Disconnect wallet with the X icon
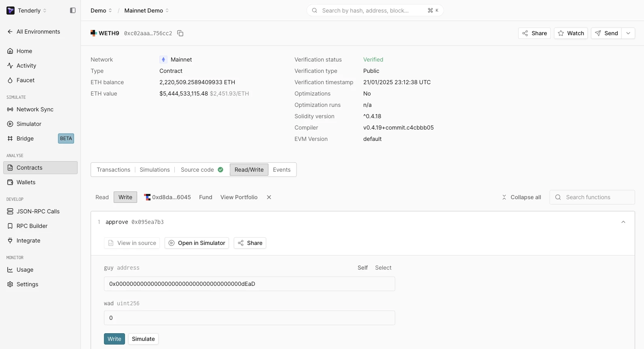Image resolution: width=644 pixels, height=349 pixels. click(x=269, y=197)
